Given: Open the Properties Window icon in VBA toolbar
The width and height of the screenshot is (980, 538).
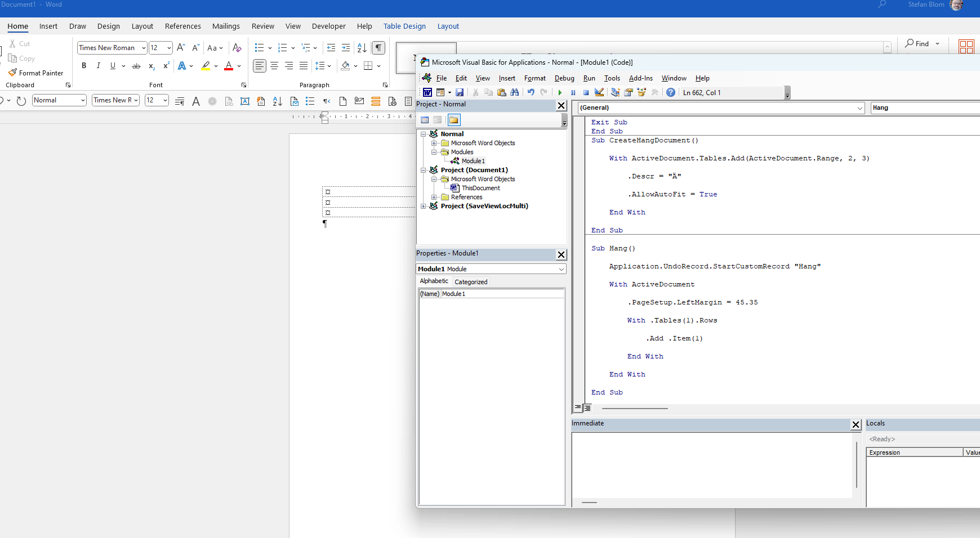Looking at the screenshot, I should point(629,93).
